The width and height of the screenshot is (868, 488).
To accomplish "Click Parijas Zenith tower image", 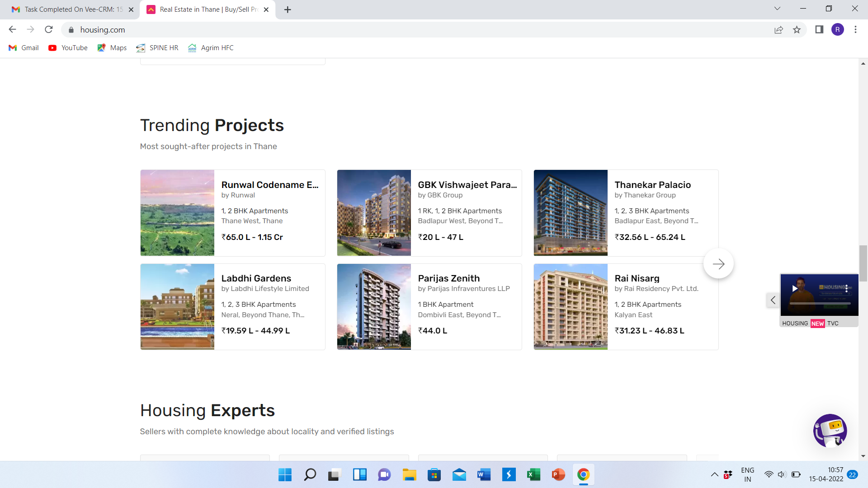I will 374,307.
